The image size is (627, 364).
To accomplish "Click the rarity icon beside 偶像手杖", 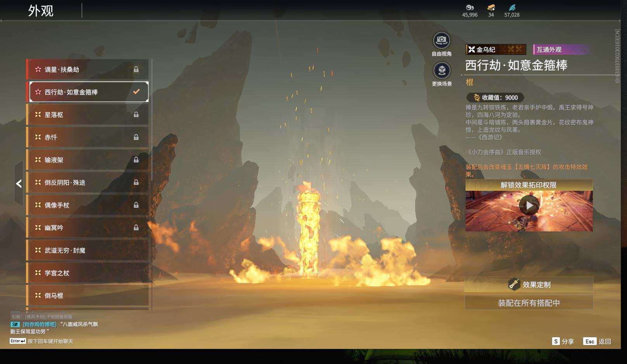I will pos(38,205).
